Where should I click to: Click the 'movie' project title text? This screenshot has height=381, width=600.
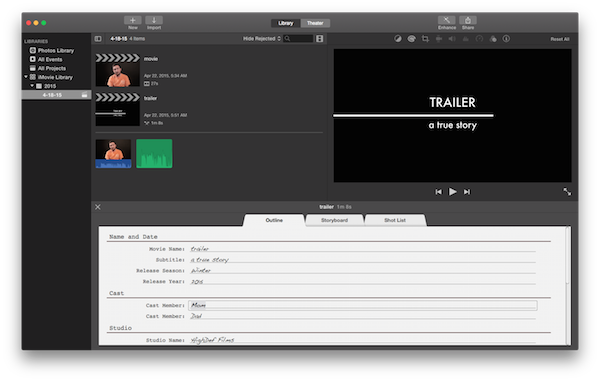point(151,59)
